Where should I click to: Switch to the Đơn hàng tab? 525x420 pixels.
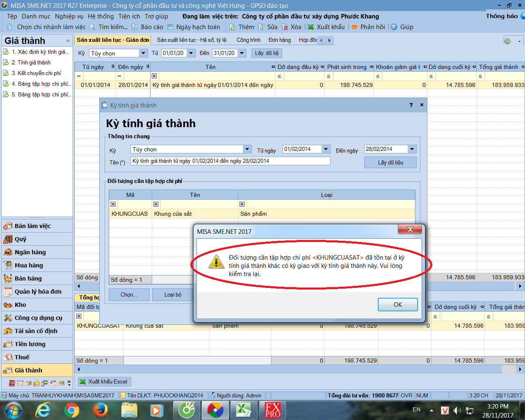coord(280,40)
